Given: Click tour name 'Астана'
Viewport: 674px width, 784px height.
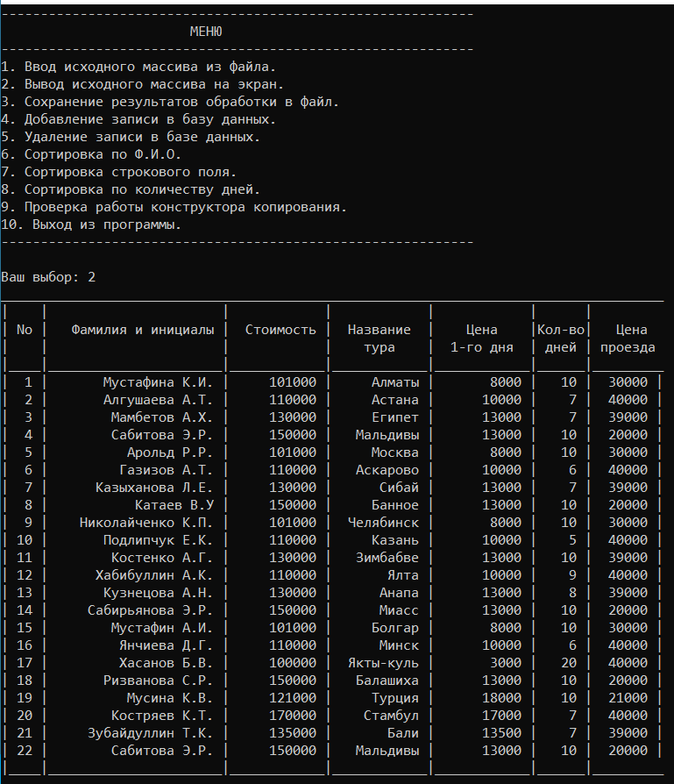Looking at the screenshot, I should click(395, 400).
